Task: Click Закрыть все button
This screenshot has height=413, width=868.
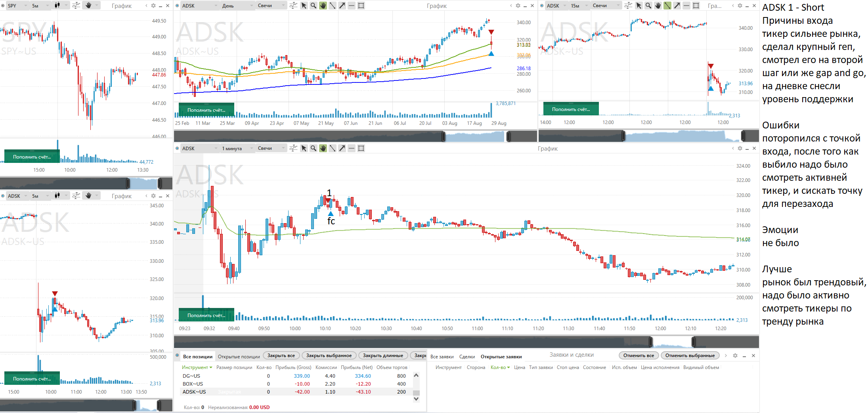Action: [281, 356]
